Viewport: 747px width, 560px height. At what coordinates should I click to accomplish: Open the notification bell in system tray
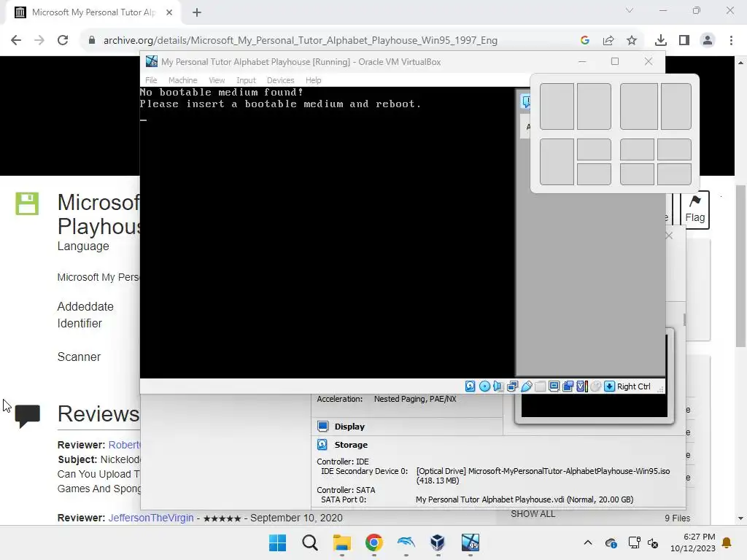pos(727,542)
